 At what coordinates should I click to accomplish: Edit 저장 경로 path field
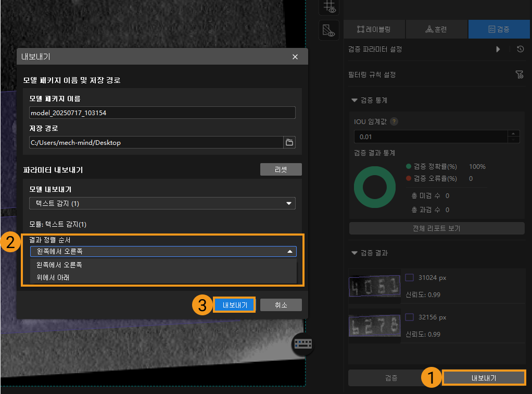tap(156, 142)
